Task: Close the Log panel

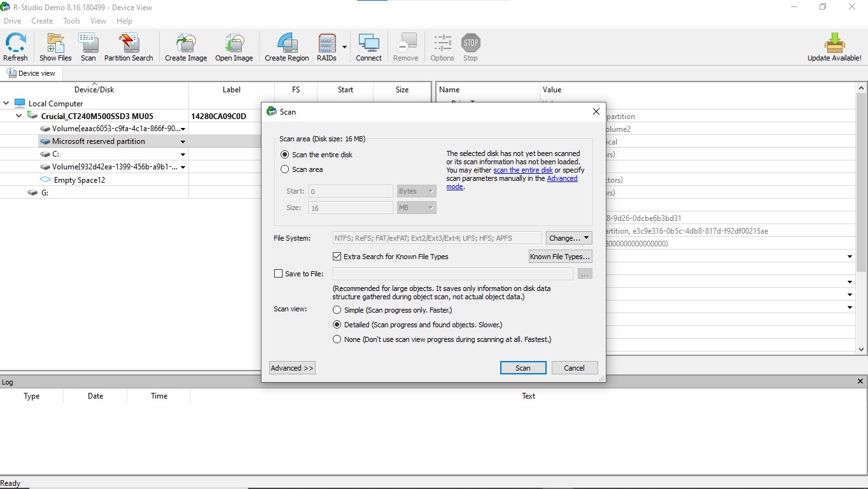Action: pos(860,382)
